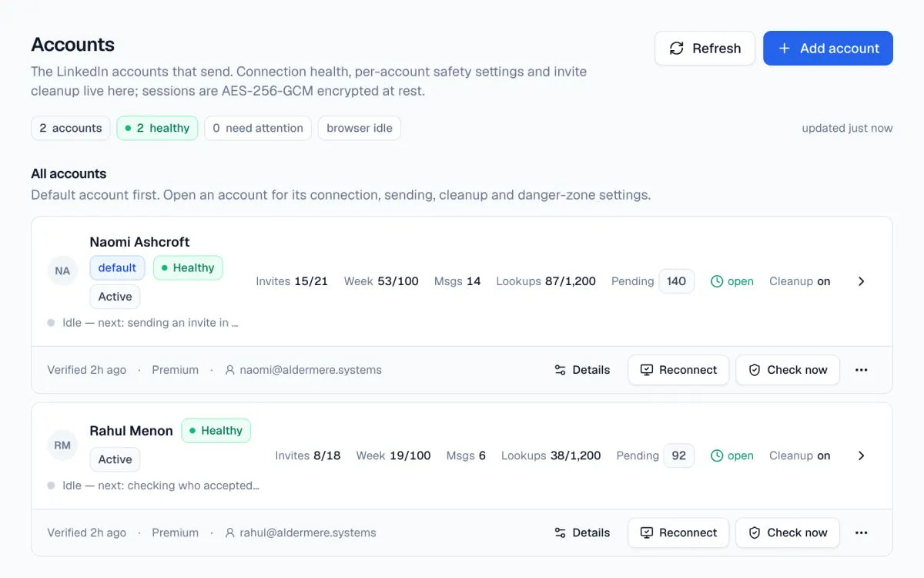Open Details for Naomi Ashcroft
Viewport: 924px width, 578px height.
pyautogui.click(x=582, y=370)
